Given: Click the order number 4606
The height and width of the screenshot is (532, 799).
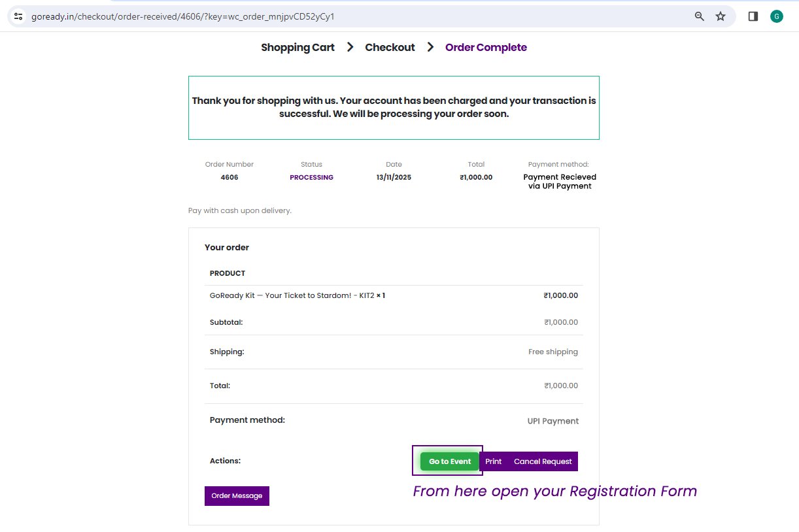Looking at the screenshot, I should [229, 177].
